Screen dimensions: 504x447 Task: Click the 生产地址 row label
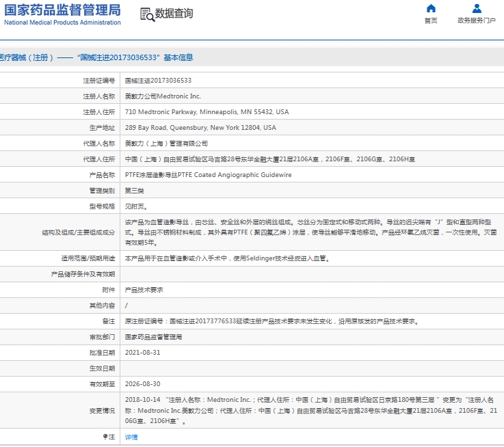(x=102, y=128)
